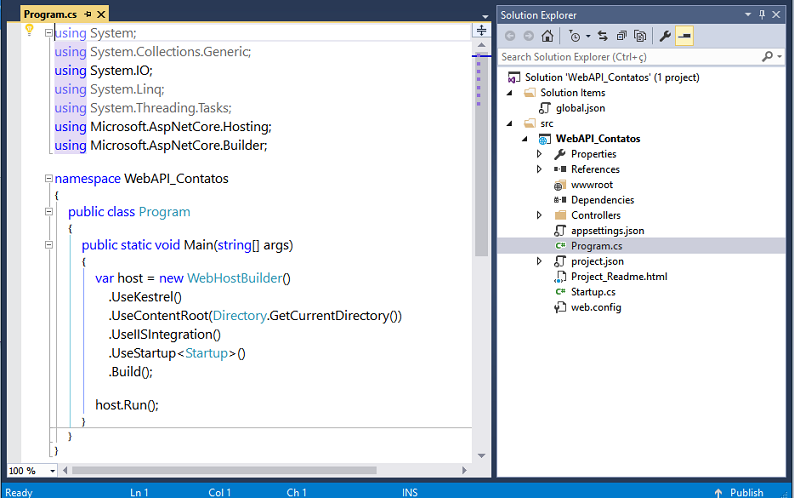The image size is (794, 498).
Task: Toggle auto-hide pin on Solution Explorer
Action: pos(762,15)
